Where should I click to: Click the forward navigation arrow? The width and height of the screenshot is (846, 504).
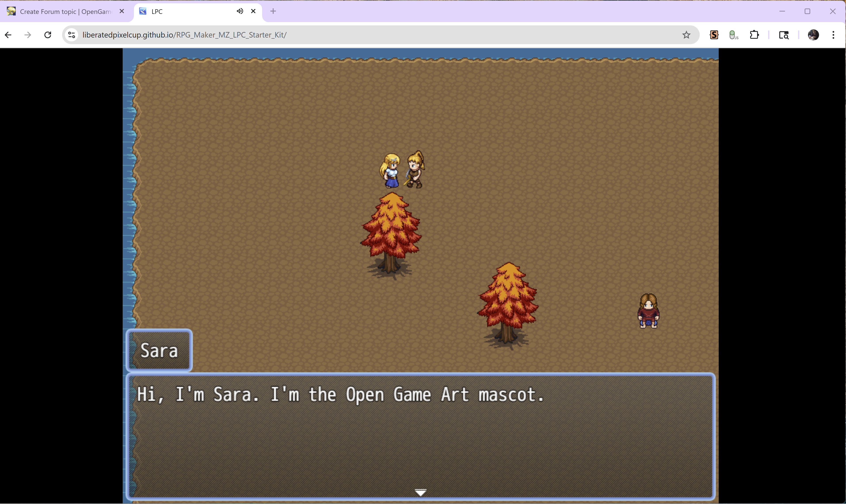pyautogui.click(x=28, y=35)
